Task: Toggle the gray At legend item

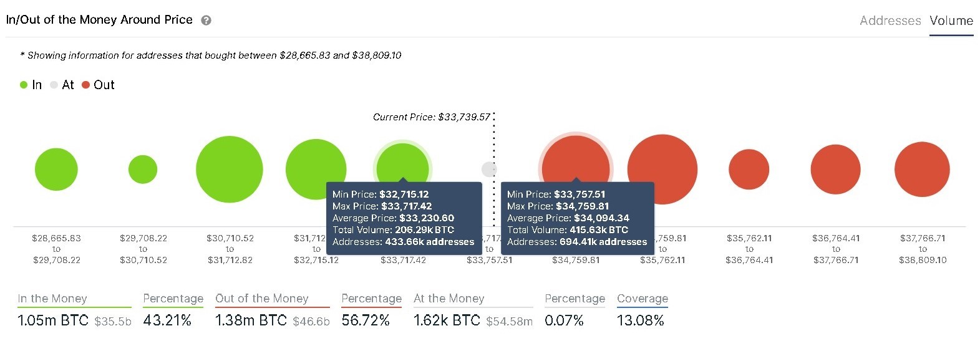Action: (62, 85)
